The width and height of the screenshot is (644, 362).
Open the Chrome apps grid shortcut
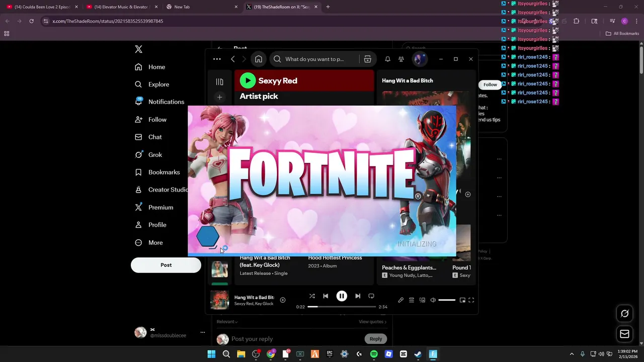click(x=7, y=34)
